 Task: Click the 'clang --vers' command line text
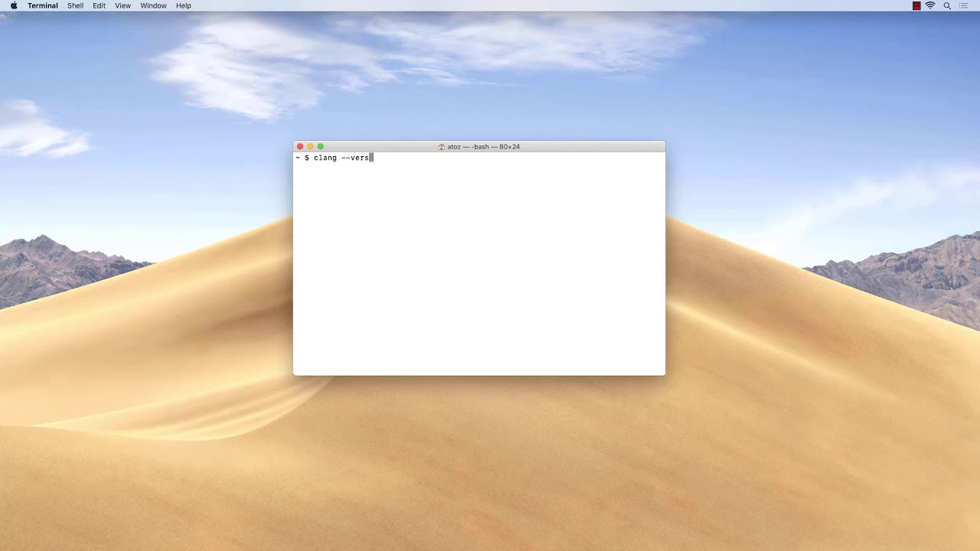pyautogui.click(x=341, y=158)
